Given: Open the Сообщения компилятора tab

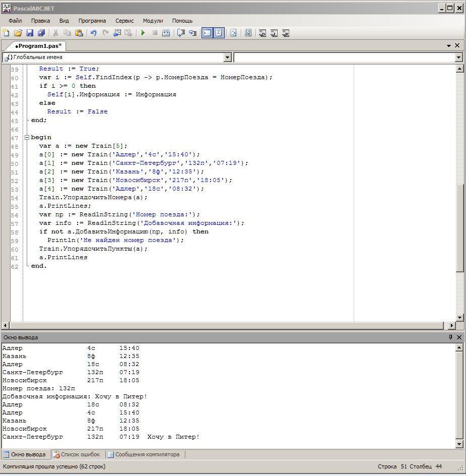Looking at the screenshot, I should point(144,454).
